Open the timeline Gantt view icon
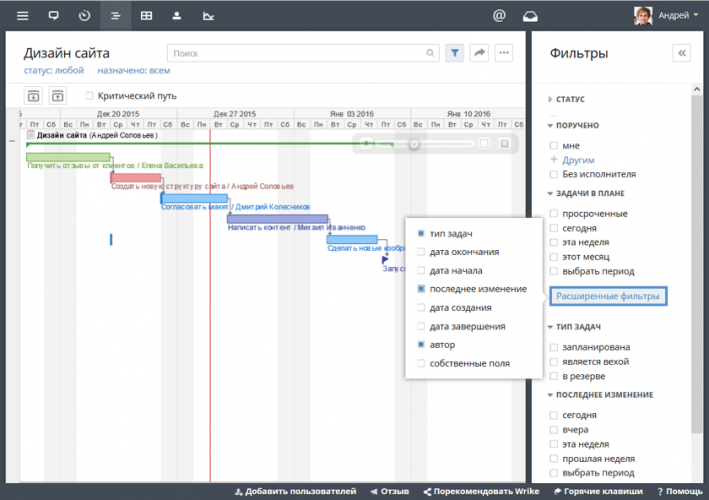Screen dimensions: 709x500 click(x=115, y=16)
